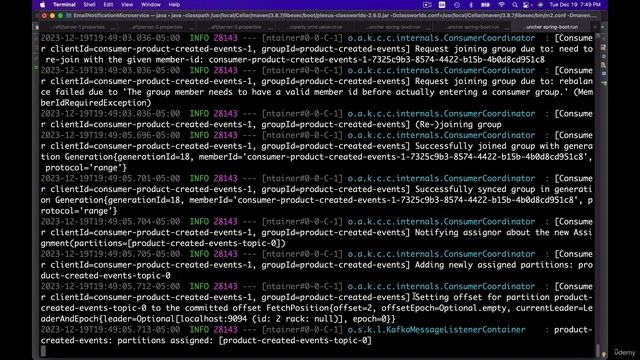Click the "Notifying assignor" log message
Viewport: 640px width, 360px height.
click(x=458, y=233)
